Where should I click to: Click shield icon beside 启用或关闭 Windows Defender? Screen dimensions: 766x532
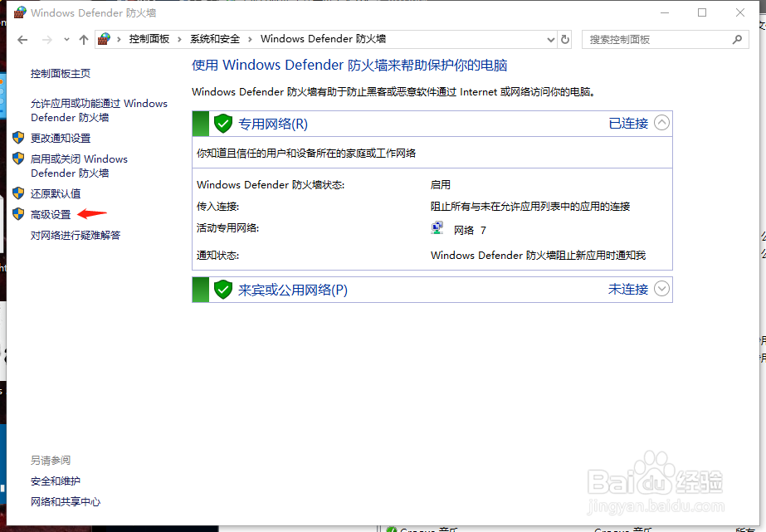pos(18,159)
